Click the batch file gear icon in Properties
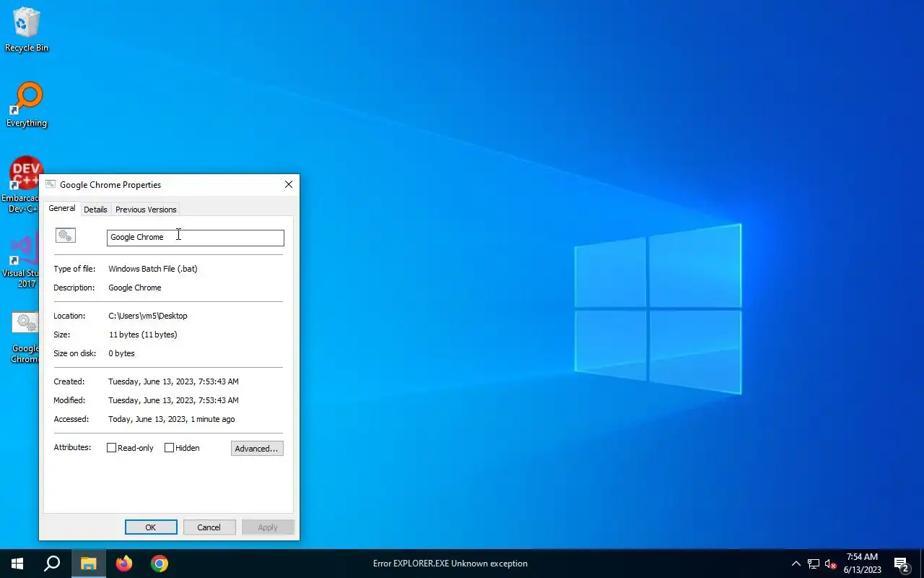 (66, 236)
